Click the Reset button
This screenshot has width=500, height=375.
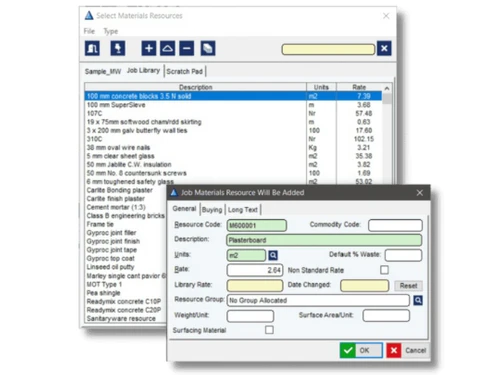click(408, 286)
